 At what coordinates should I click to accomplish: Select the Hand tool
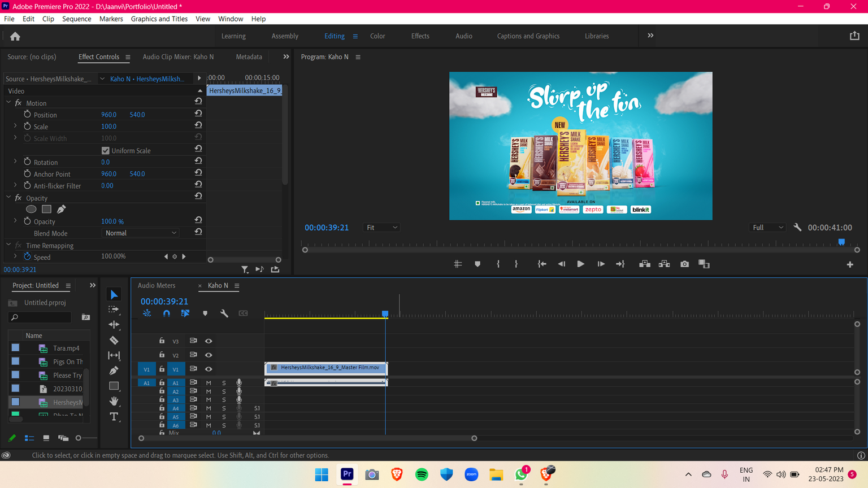114,401
